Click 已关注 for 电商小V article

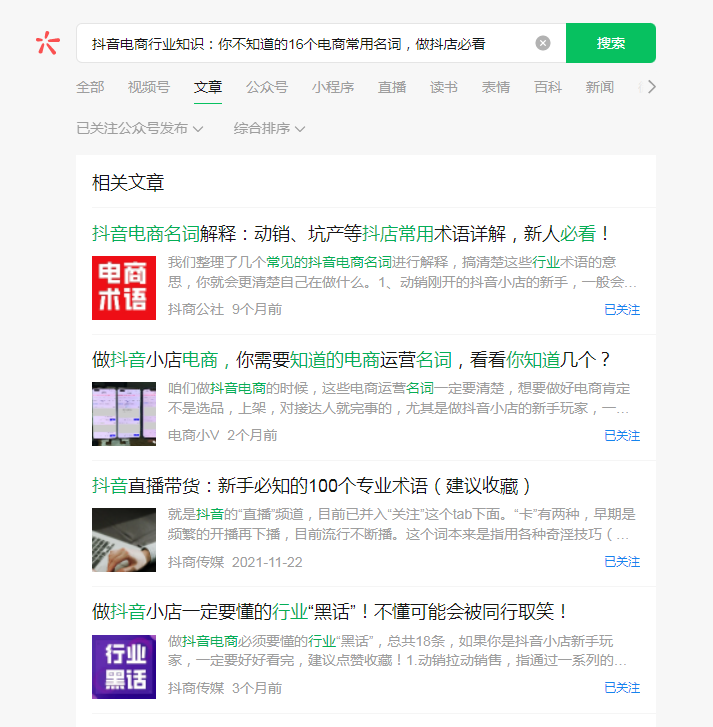pos(622,436)
